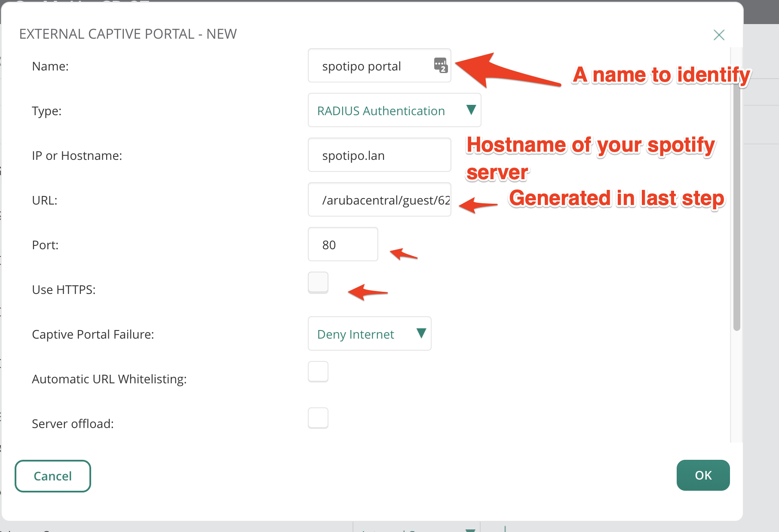Click the Name input field
Viewport: 779px width, 532px height.
pos(379,66)
